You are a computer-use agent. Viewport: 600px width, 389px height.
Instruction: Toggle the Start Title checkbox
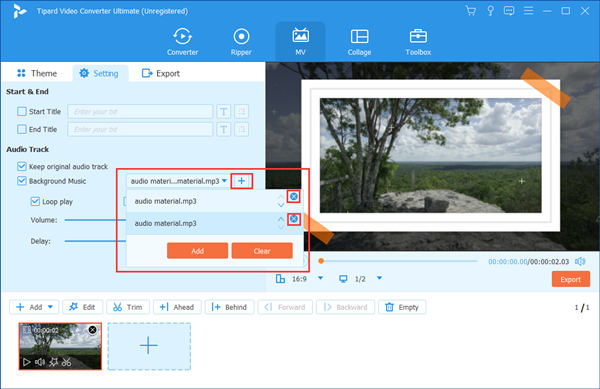[x=22, y=111]
